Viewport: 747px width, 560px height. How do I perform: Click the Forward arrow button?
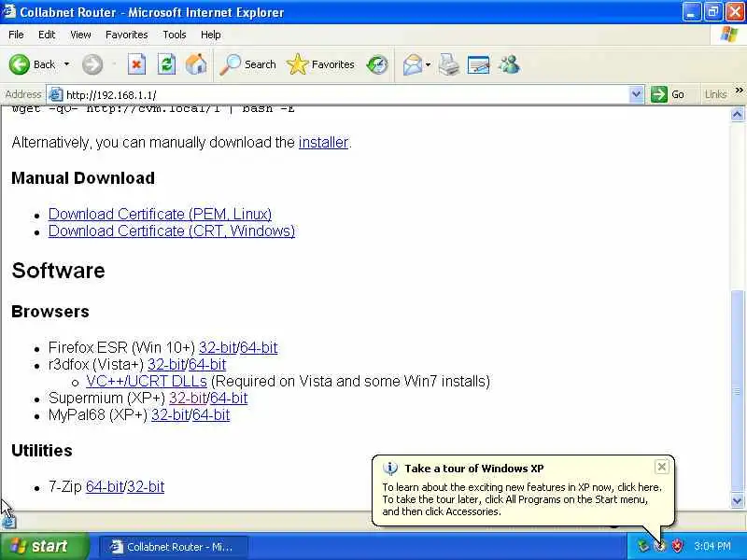(x=92, y=64)
